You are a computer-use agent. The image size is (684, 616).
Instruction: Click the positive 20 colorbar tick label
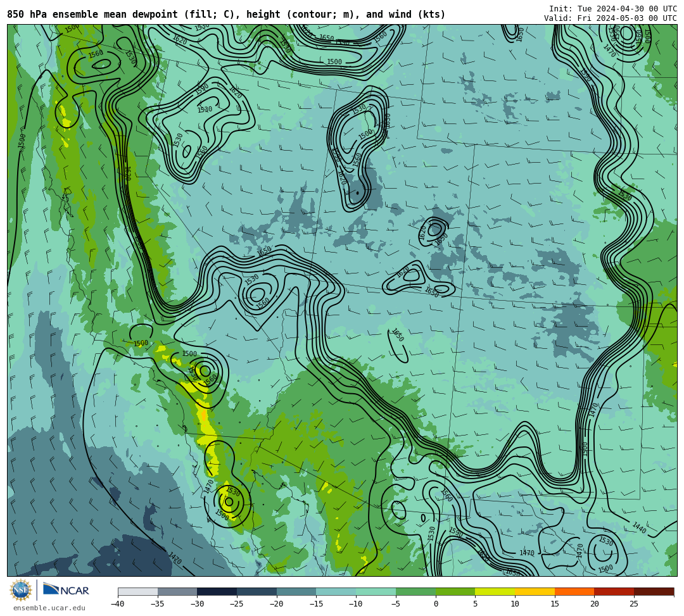pos(594,604)
